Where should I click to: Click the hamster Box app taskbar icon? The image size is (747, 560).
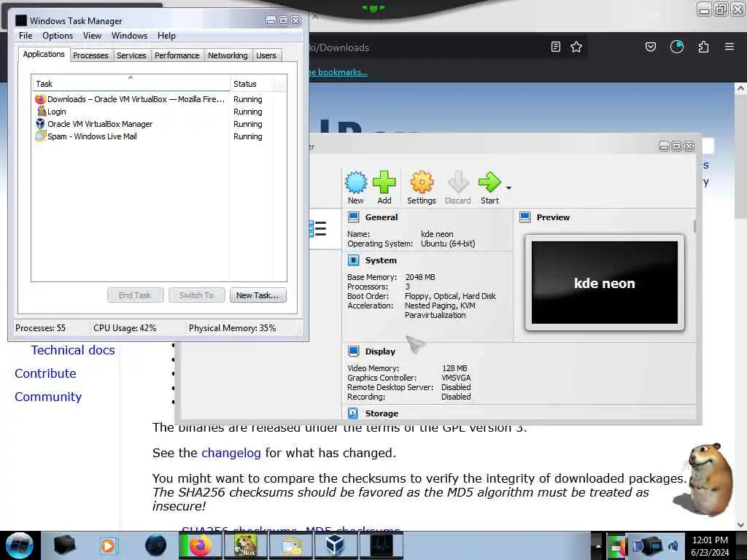coord(246,545)
